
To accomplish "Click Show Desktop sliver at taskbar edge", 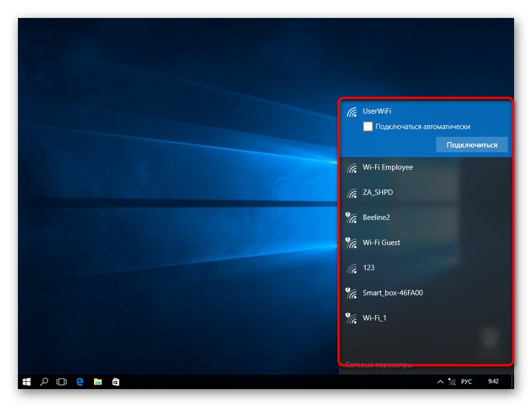I will [x=512, y=382].
